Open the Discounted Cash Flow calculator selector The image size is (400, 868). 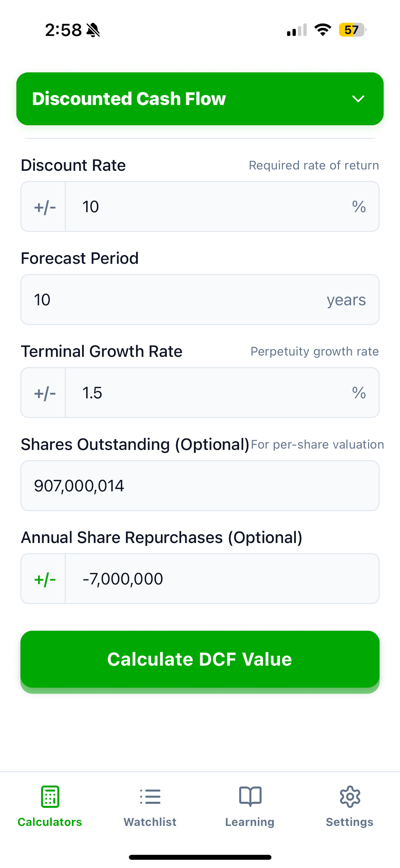(200, 99)
